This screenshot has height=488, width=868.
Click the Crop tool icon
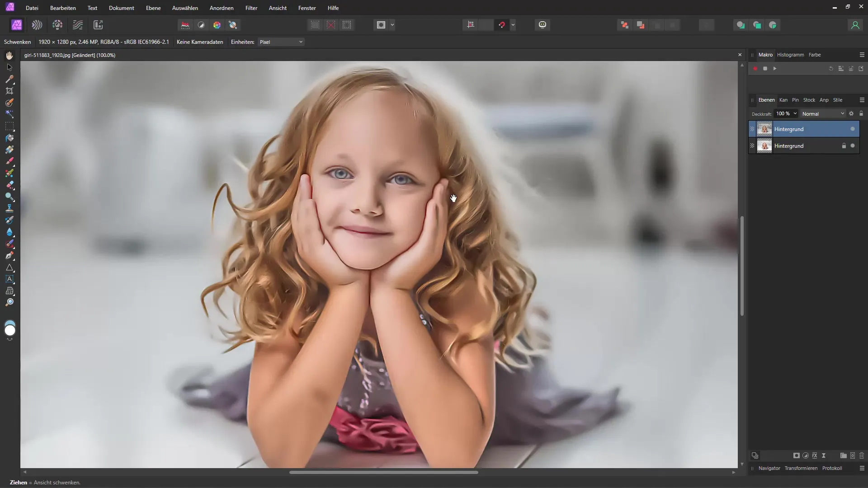pos(9,90)
